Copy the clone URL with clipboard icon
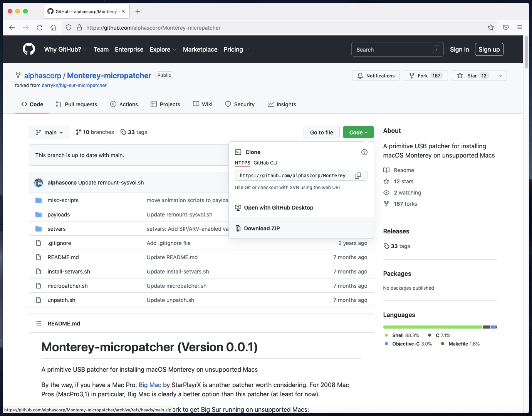The height and width of the screenshot is (416, 532). pos(358,176)
